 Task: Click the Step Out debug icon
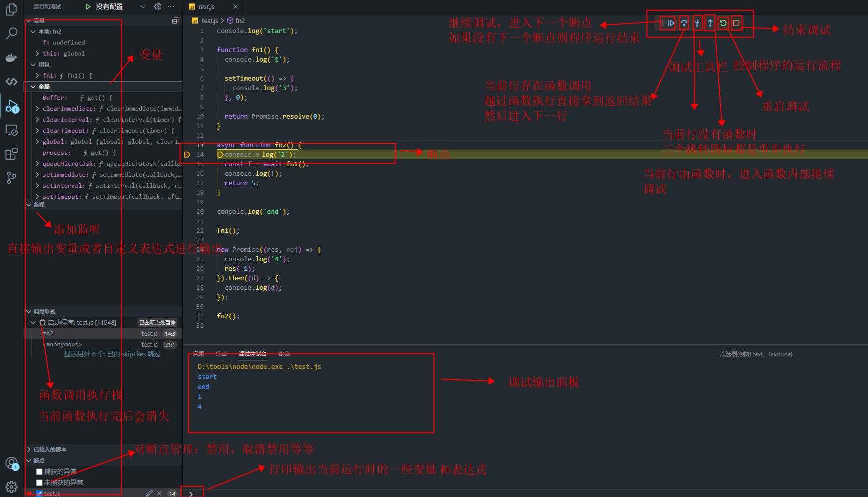click(x=710, y=23)
